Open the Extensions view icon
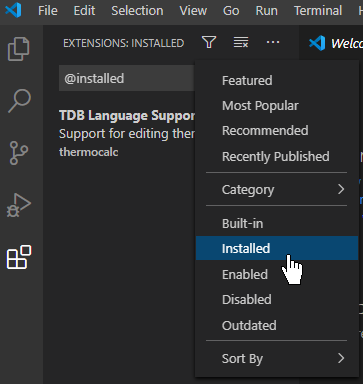The height and width of the screenshot is (384, 363). (x=19, y=257)
